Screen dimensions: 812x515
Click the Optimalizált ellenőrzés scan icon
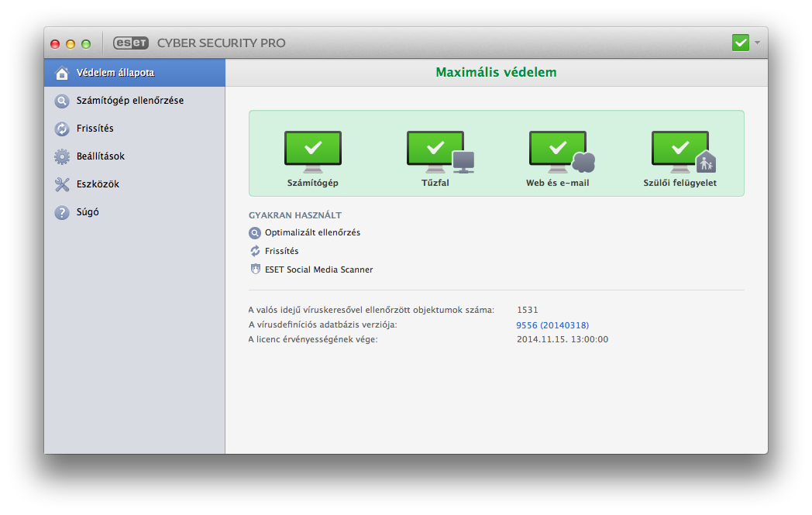[x=255, y=233]
